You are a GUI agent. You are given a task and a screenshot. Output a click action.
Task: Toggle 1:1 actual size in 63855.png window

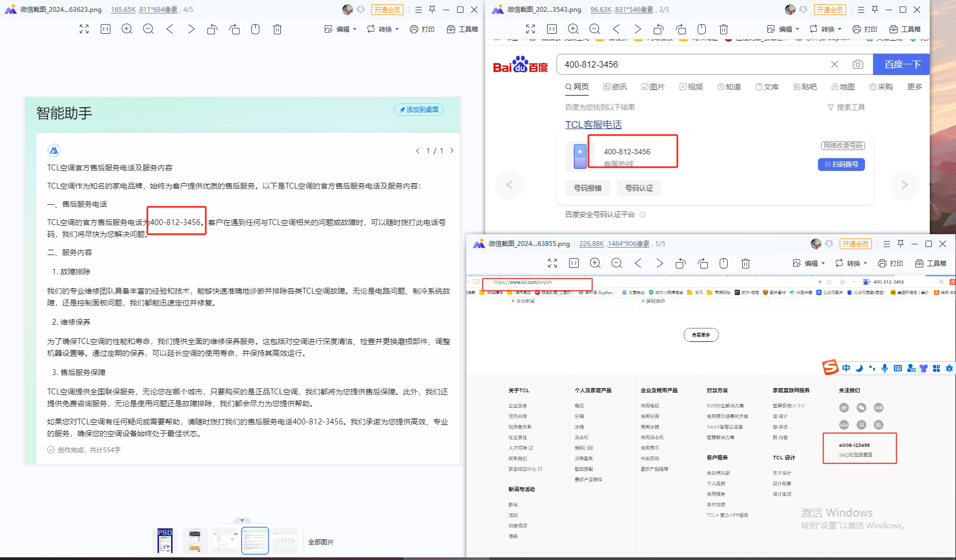point(574,263)
